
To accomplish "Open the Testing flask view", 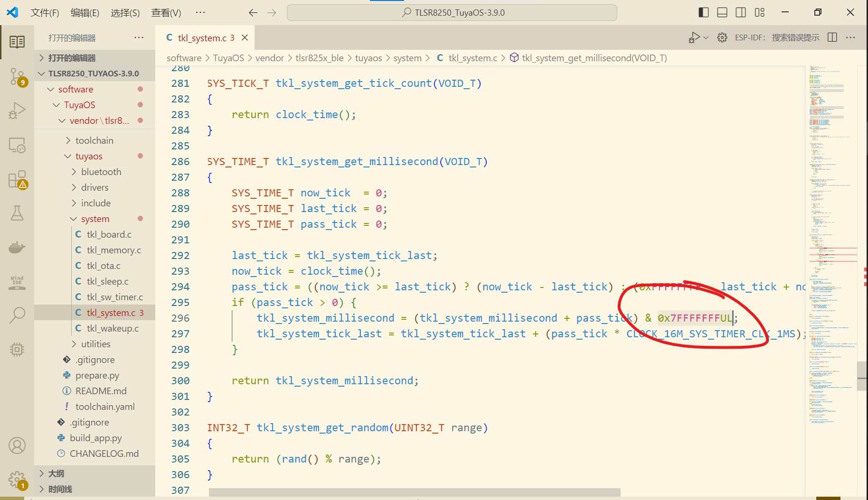I will pos(17,213).
